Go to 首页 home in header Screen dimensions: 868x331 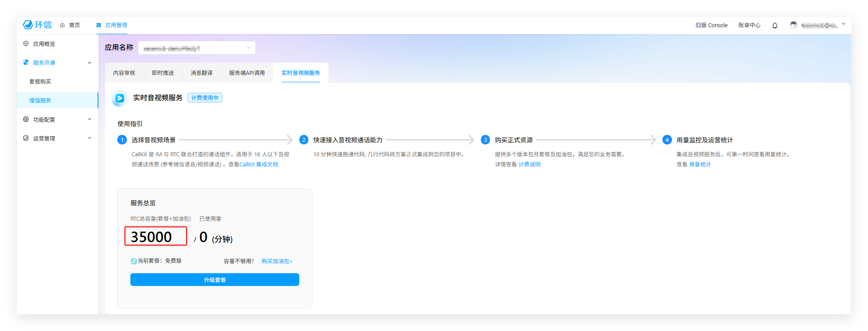point(70,25)
